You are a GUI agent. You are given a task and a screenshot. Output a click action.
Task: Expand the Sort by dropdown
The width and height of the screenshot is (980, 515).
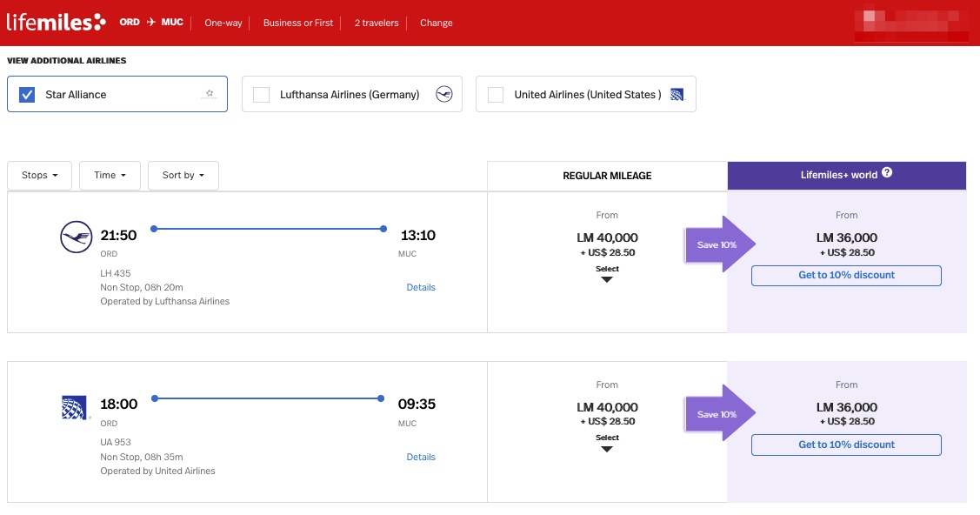pyautogui.click(x=183, y=175)
